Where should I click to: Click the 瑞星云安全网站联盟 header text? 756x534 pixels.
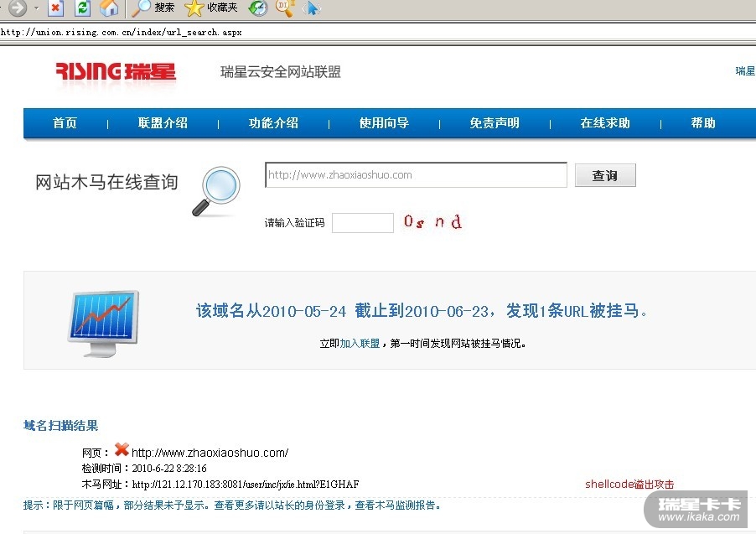(x=281, y=72)
